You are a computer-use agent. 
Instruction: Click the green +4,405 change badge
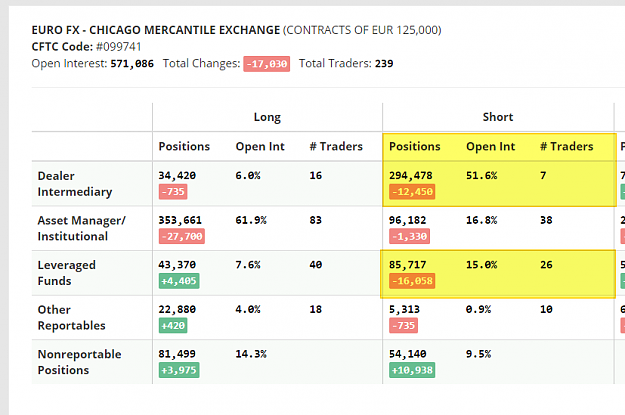point(179,281)
